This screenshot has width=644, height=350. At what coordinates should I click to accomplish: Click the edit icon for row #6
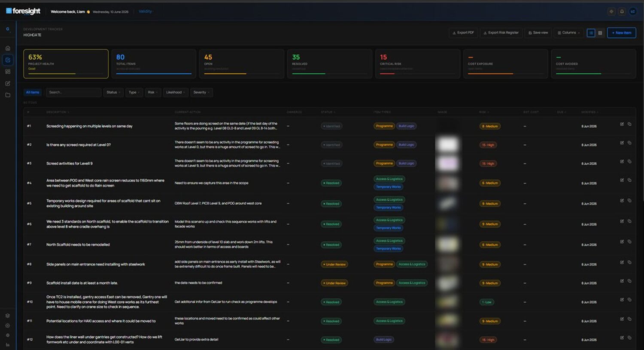pos(622,221)
